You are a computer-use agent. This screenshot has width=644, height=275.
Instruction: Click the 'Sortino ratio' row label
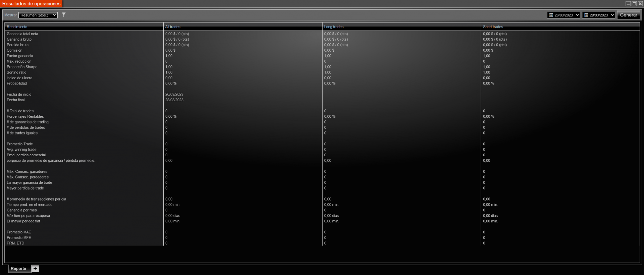pos(16,72)
